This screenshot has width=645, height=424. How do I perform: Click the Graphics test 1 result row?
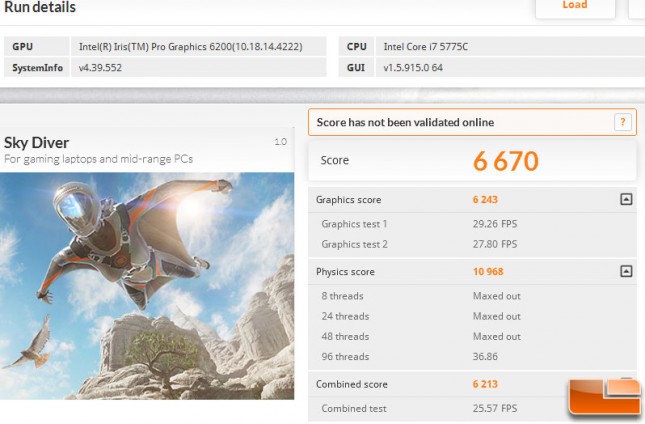(x=472, y=224)
